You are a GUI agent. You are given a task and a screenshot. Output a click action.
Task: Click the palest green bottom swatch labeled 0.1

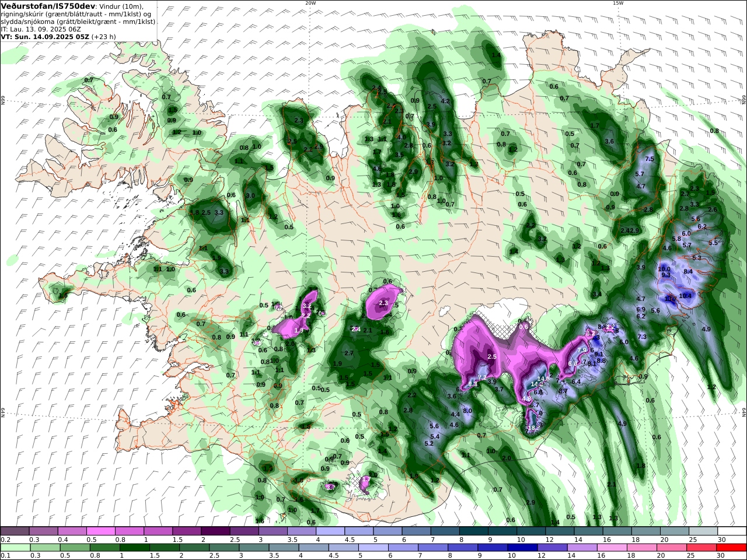(15, 548)
